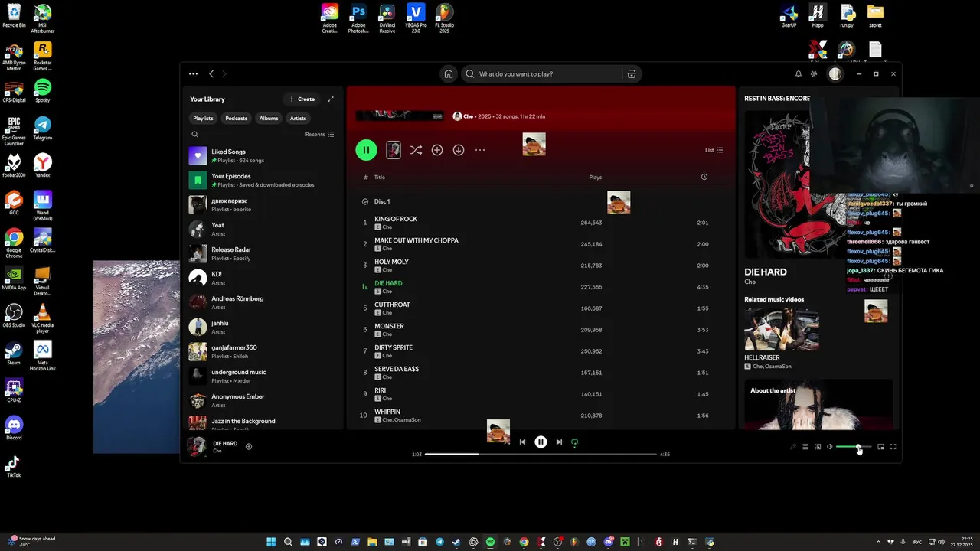Pause playback in the bottom player bar
This screenshot has width=980, height=551.
[541, 442]
